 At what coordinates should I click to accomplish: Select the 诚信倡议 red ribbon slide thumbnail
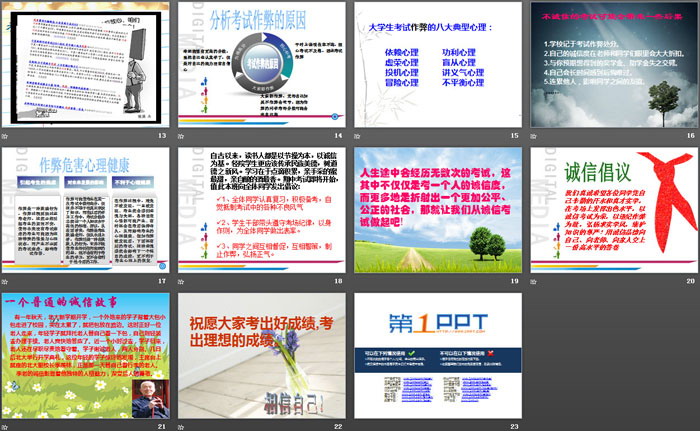[x=614, y=210]
